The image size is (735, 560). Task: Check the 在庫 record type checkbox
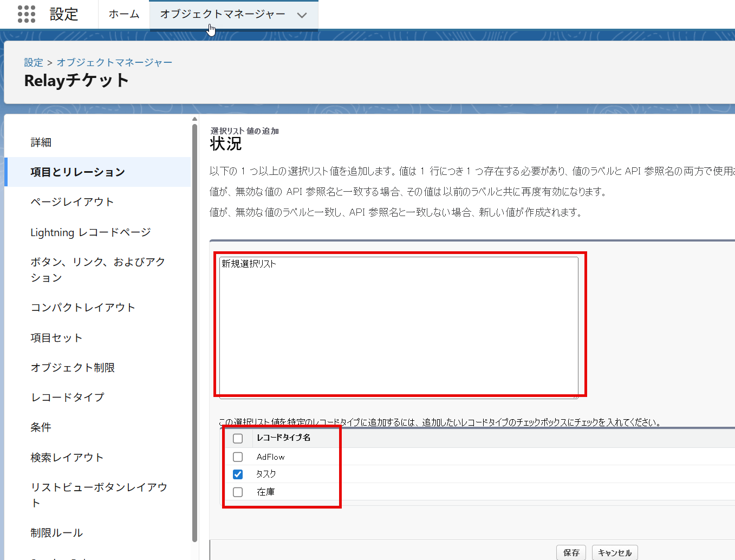(x=238, y=492)
